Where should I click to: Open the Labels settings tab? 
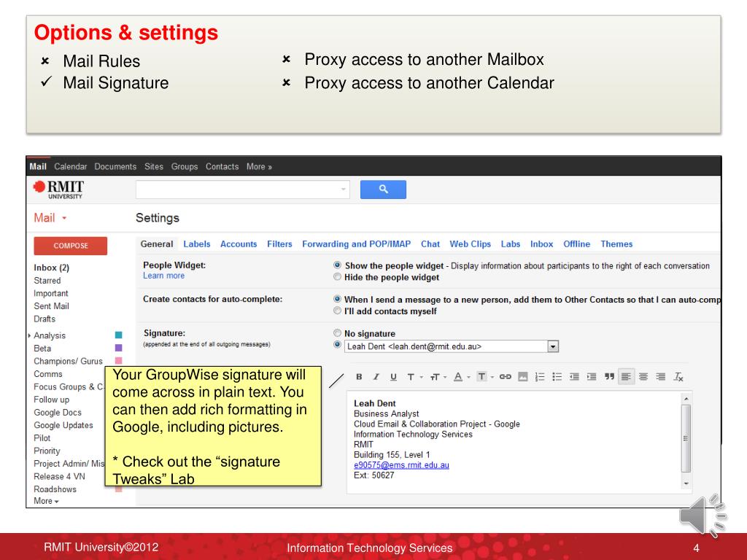click(x=197, y=244)
